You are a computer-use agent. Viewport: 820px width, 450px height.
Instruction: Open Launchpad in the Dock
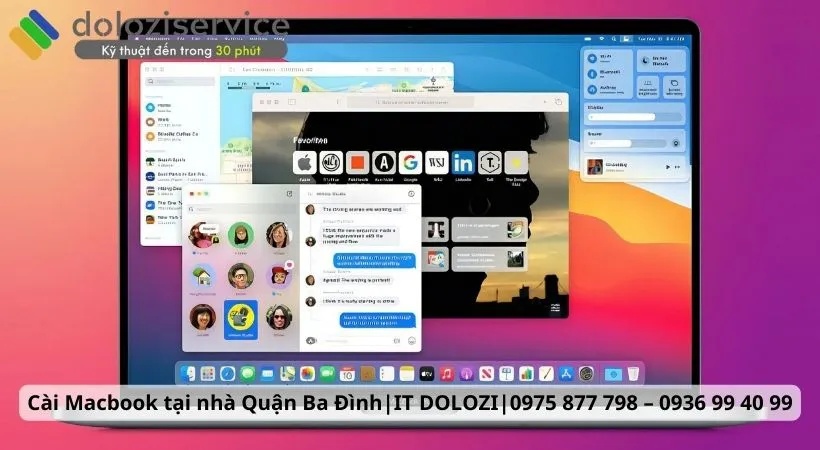click(x=208, y=374)
